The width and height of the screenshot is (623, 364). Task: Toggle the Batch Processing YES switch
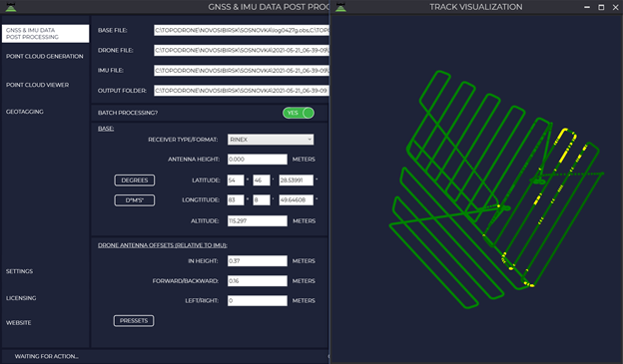pyautogui.click(x=299, y=113)
